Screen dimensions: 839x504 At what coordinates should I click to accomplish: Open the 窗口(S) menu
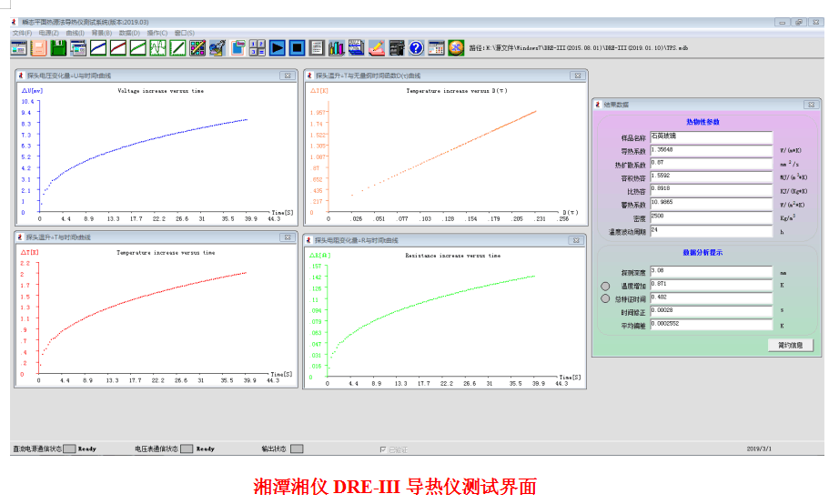click(x=185, y=33)
